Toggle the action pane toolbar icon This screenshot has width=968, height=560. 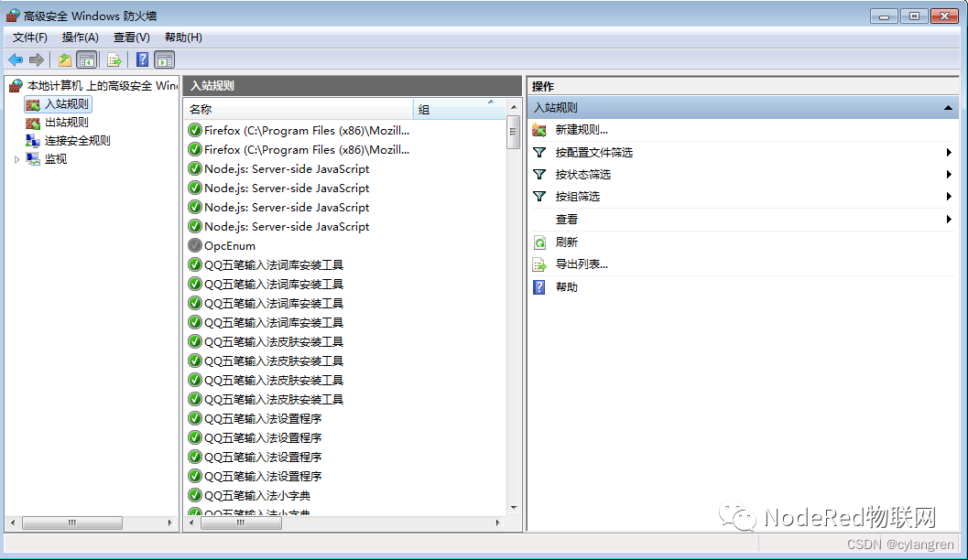(x=164, y=59)
